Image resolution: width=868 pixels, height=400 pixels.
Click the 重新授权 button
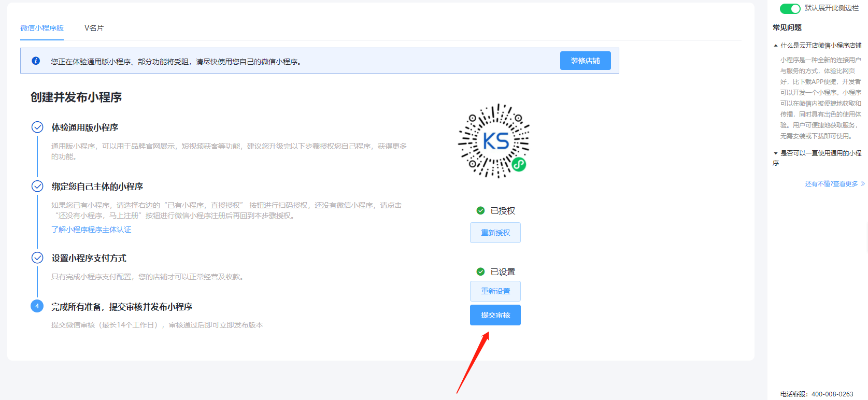[495, 233]
